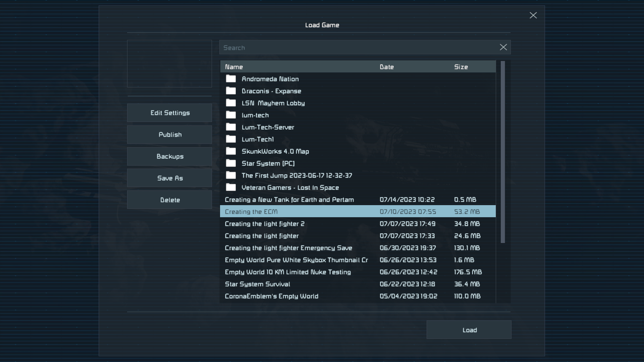Sort saves by Date column header

point(386,67)
